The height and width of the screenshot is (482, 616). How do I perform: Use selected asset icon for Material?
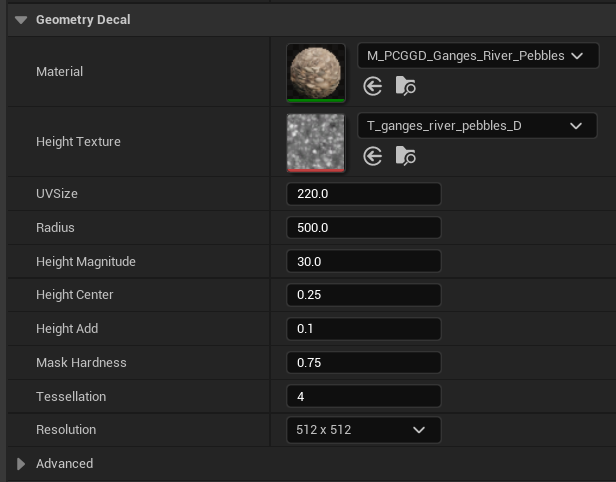[373, 86]
